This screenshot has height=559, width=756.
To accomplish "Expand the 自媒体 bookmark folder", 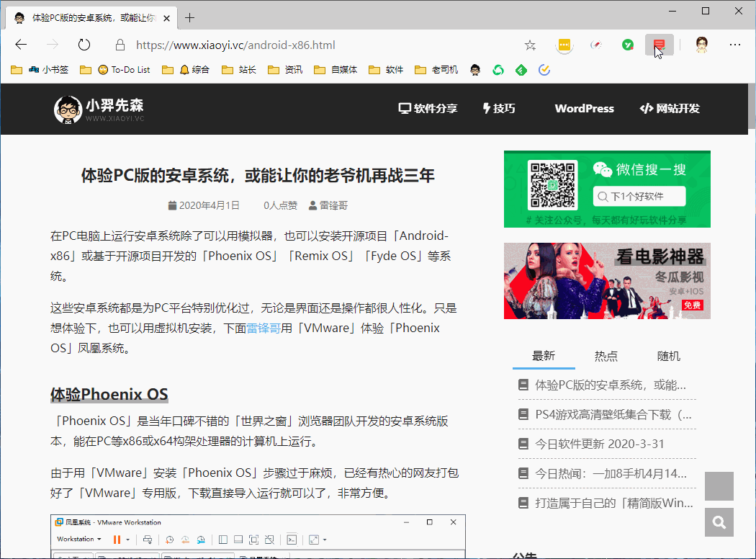I will (336, 70).
